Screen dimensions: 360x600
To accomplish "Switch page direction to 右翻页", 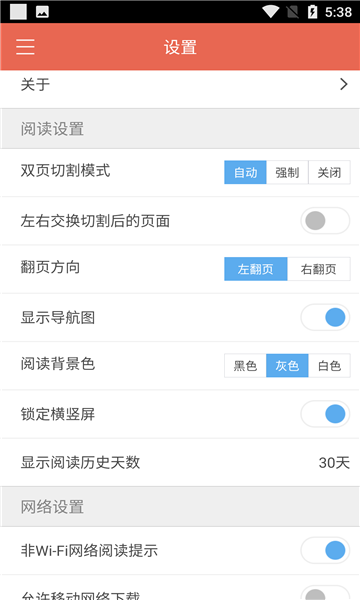I will 319,269.
